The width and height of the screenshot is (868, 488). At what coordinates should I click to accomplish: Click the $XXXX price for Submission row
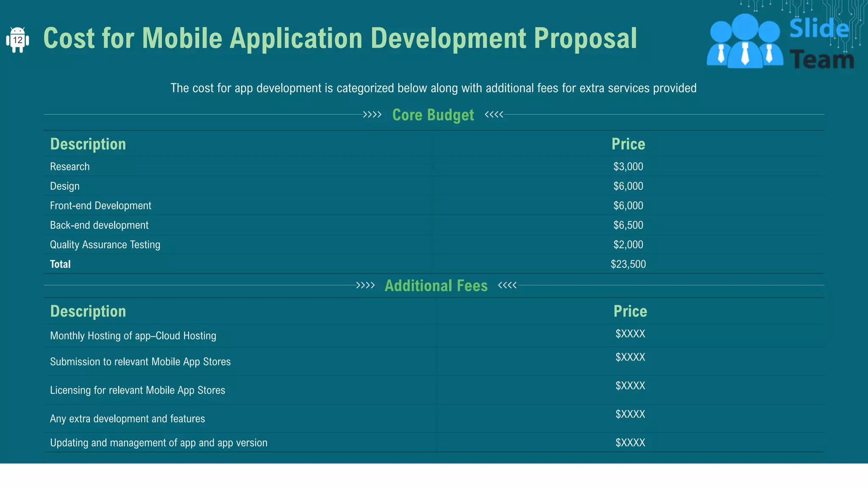tap(630, 357)
